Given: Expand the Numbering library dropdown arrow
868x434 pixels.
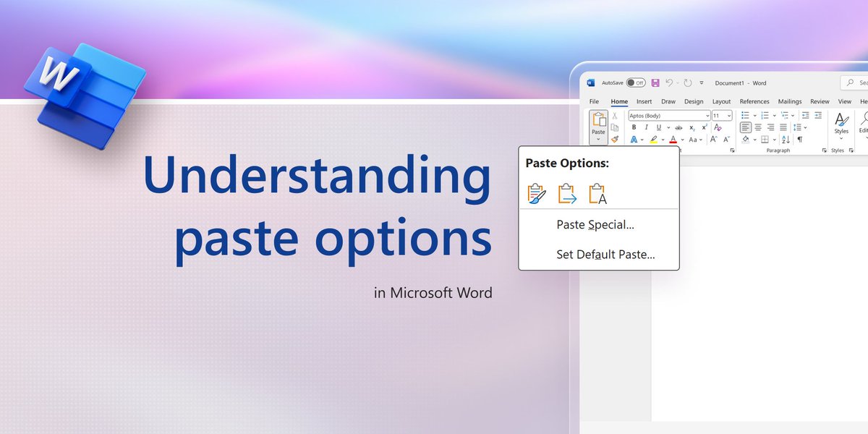Looking at the screenshot, I should (x=774, y=116).
